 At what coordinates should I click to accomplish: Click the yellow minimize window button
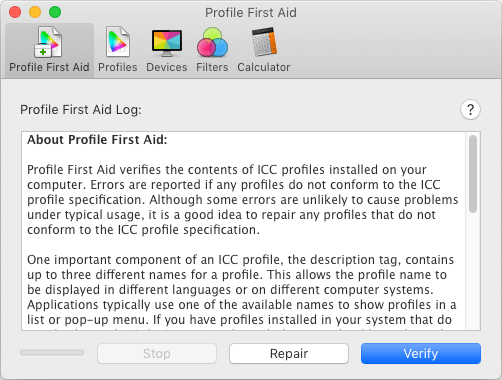click(x=35, y=12)
